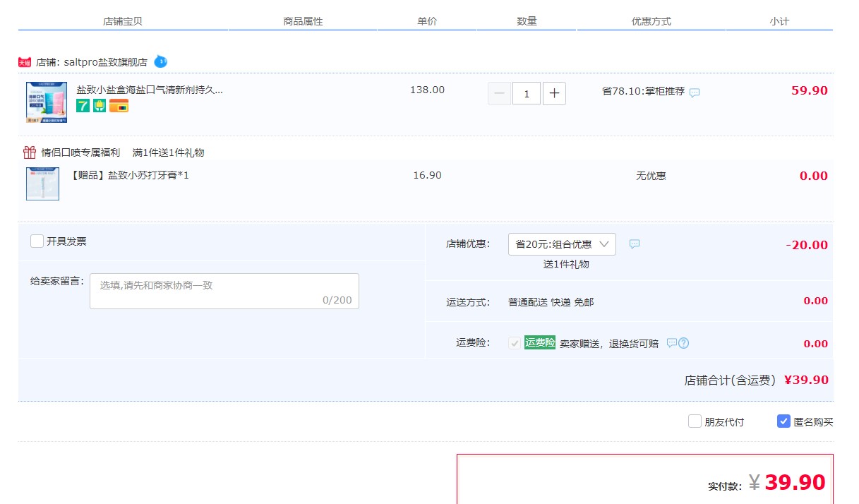Open the info bubble next to the 店铺优惠 dropdown

point(635,244)
